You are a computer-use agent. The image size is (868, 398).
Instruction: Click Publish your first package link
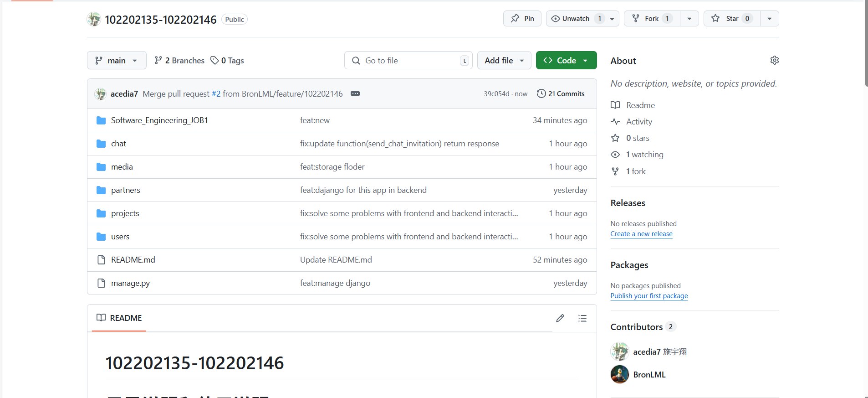649,296
